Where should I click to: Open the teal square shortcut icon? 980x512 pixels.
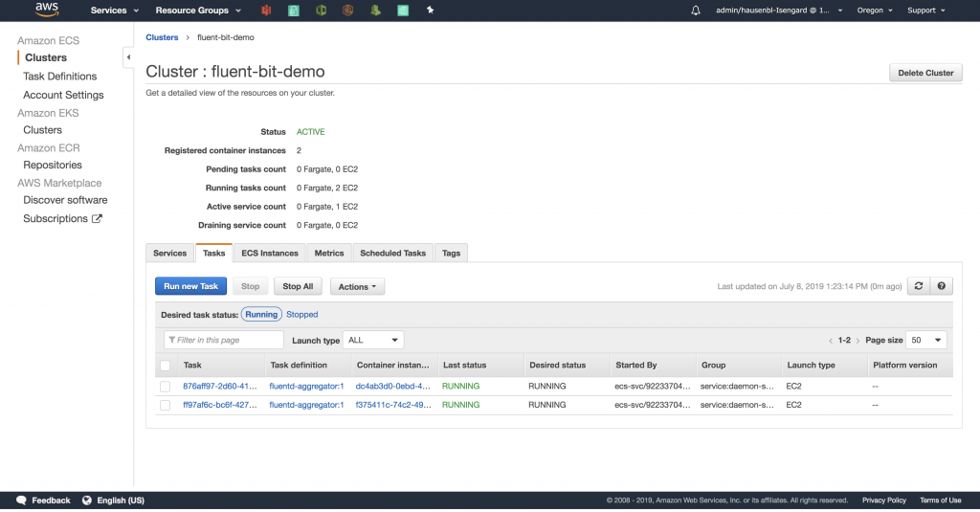click(x=403, y=10)
